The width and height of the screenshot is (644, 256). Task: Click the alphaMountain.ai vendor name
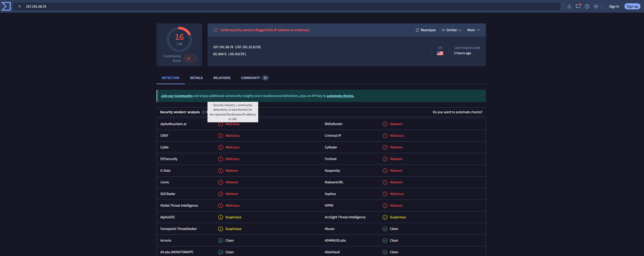[173, 124]
